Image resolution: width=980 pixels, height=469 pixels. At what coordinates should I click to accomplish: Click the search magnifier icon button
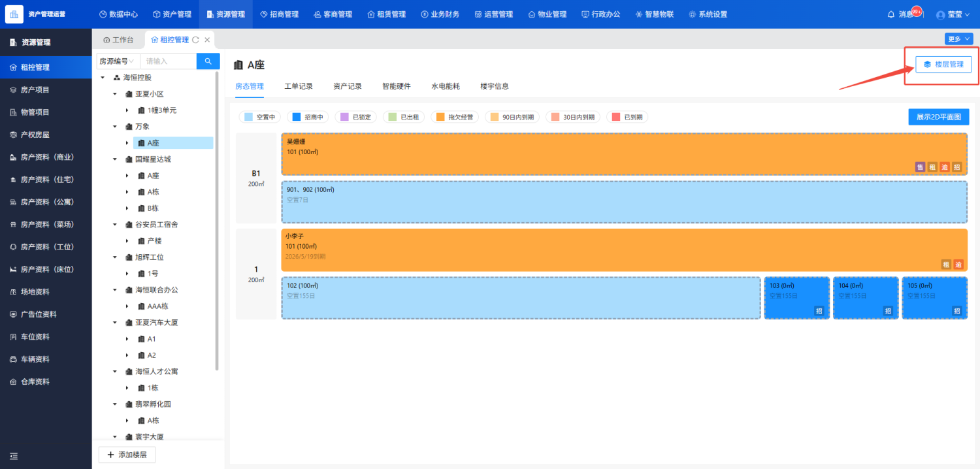208,61
